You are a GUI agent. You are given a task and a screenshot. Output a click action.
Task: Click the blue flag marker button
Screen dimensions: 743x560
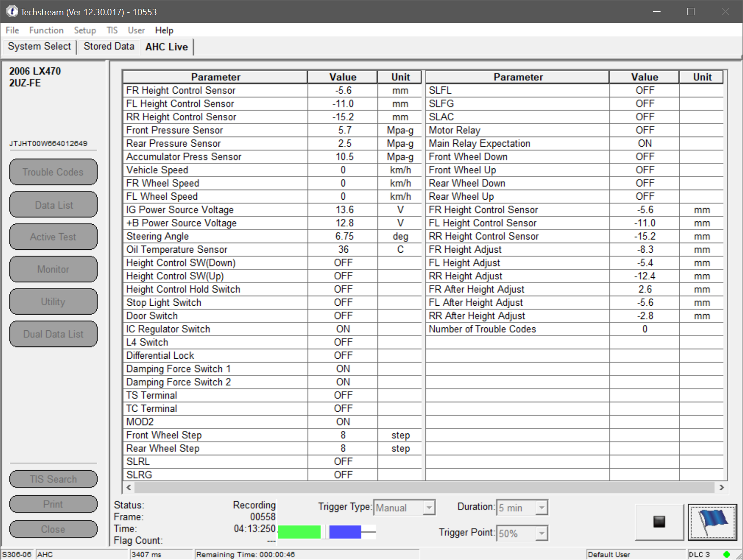[x=712, y=522]
